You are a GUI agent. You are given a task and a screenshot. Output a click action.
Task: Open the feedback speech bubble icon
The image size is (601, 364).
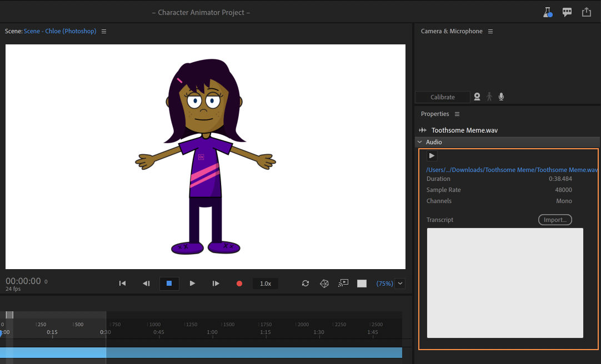(567, 12)
